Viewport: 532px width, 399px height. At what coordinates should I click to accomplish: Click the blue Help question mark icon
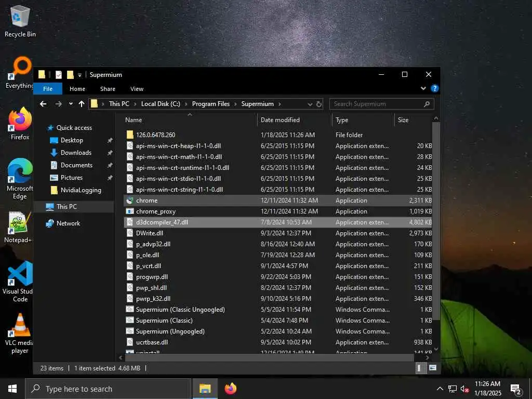pyautogui.click(x=434, y=88)
